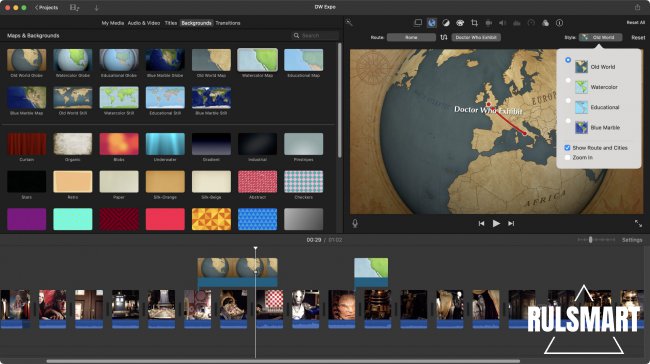Select the watercolor map clip in timeline
650x364 pixels.
(x=371, y=272)
